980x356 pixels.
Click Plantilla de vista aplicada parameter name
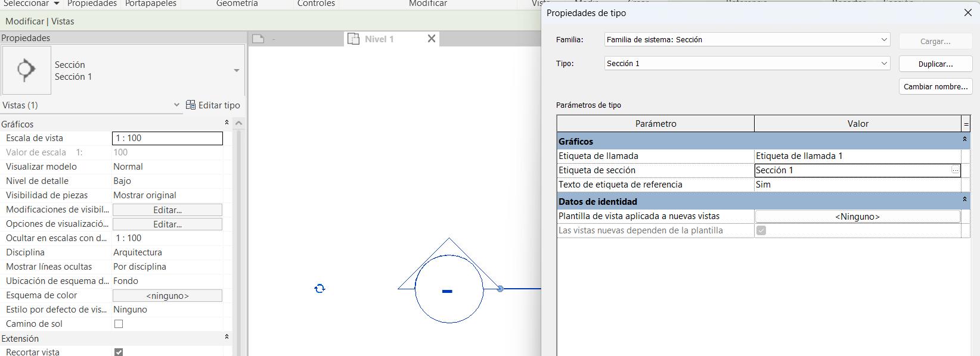click(x=639, y=216)
